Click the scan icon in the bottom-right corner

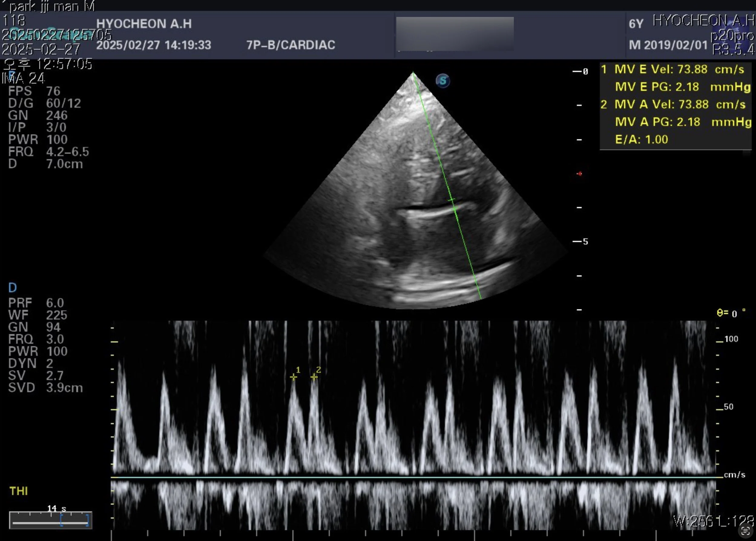(x=745, y=531)
